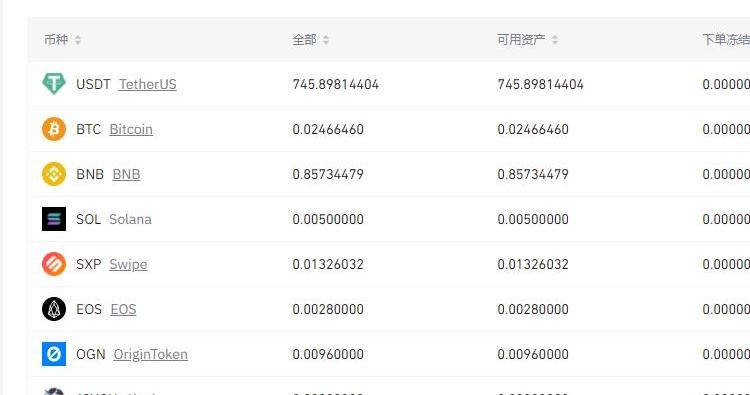Click the Swipe SXP coin icon
This screenshot has width=750, height=395.
[x=54, y=264]
